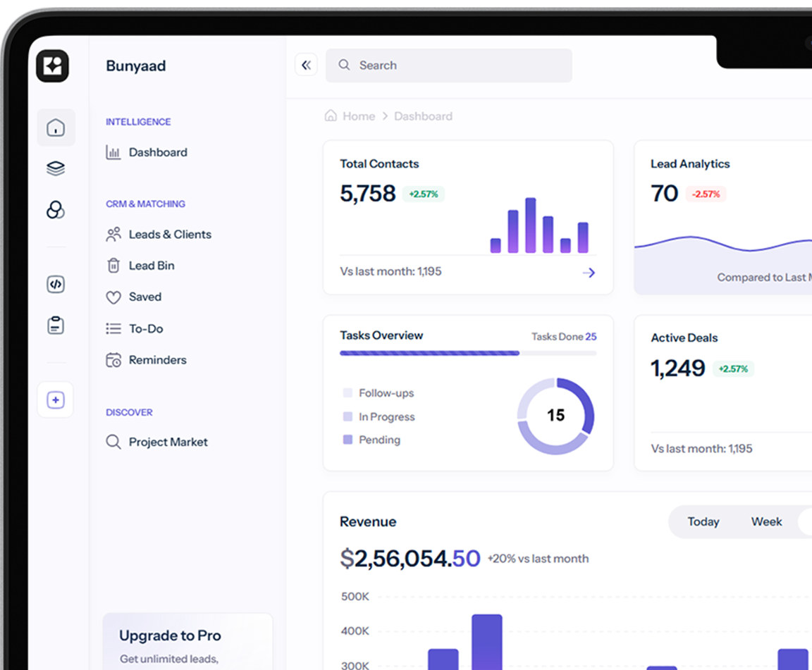The height and width of the screenshot is (670, 812).
Task: Click the overlapping circles icon
Action: 56,210
